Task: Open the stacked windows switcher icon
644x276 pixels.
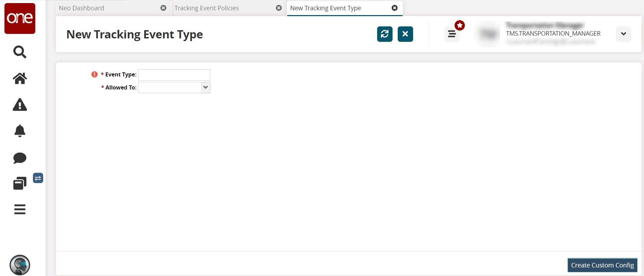Action: pos(20,183)
